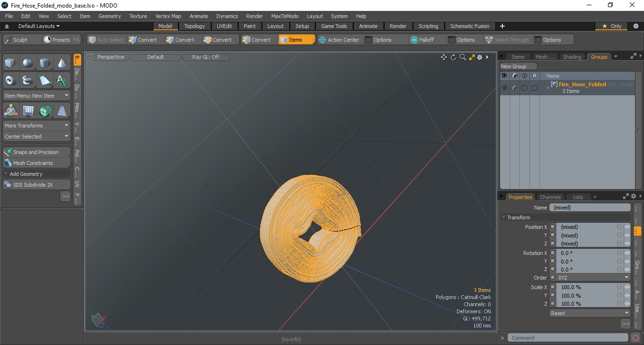Image resolution: width=644 pixels, height=345 pixels.
Task: Click the Action Center button
Action: (339, 40)
